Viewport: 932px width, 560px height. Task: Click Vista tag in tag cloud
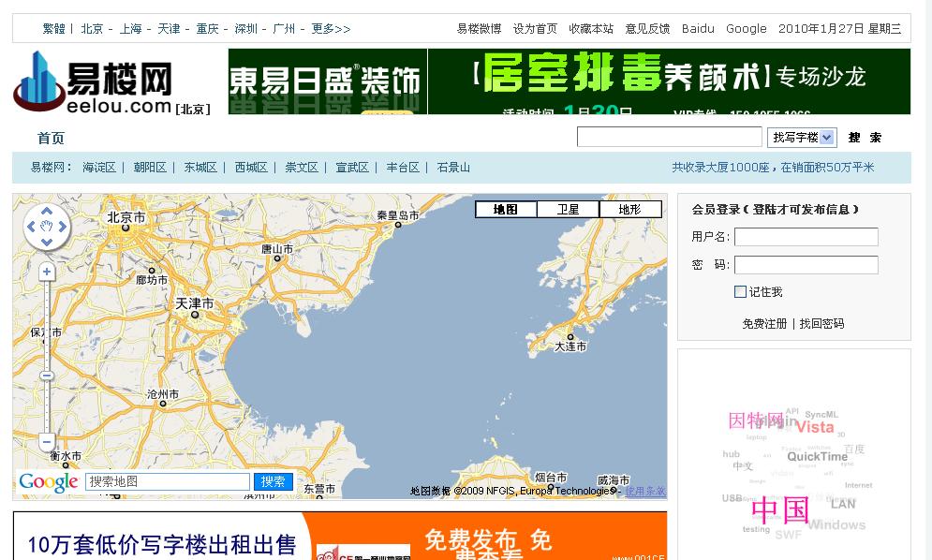point(815,427)
